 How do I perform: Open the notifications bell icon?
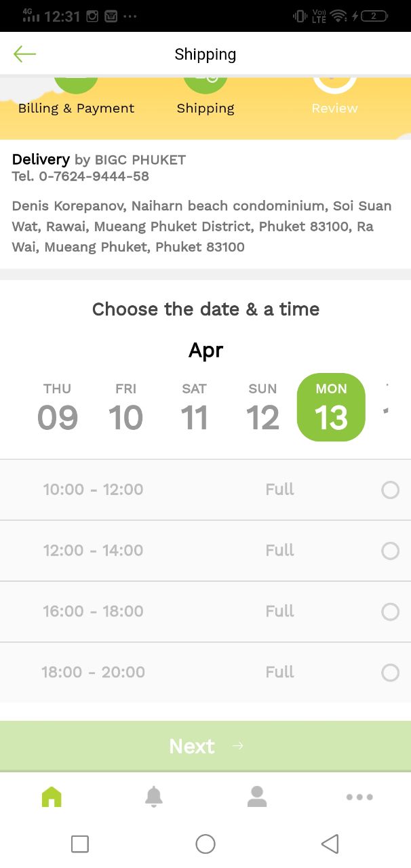[154, 797]
